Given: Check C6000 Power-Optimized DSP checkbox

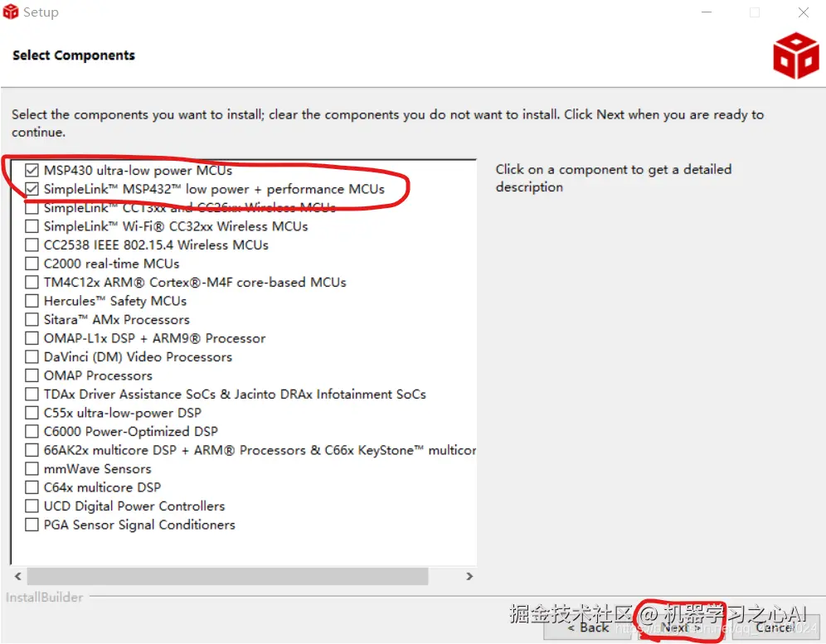Looking at the screenshot, I should click(x=32, y=431).
